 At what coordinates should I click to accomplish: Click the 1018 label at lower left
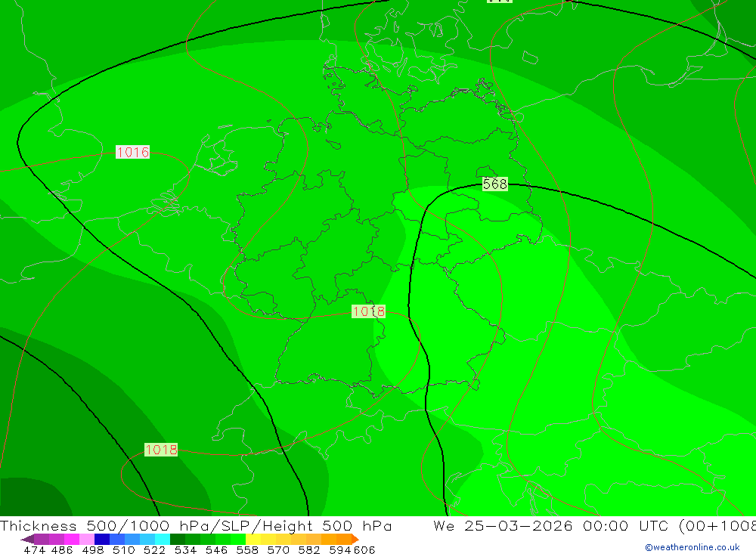[x=161, y=450]
